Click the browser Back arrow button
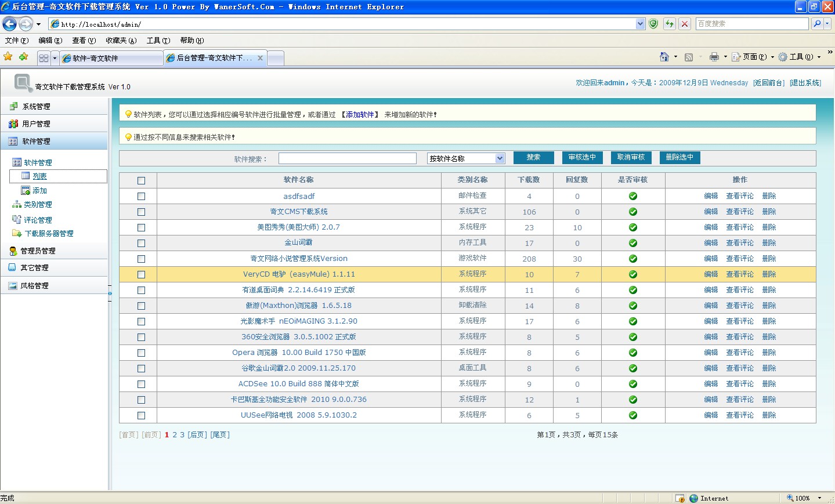 point(10,24)
